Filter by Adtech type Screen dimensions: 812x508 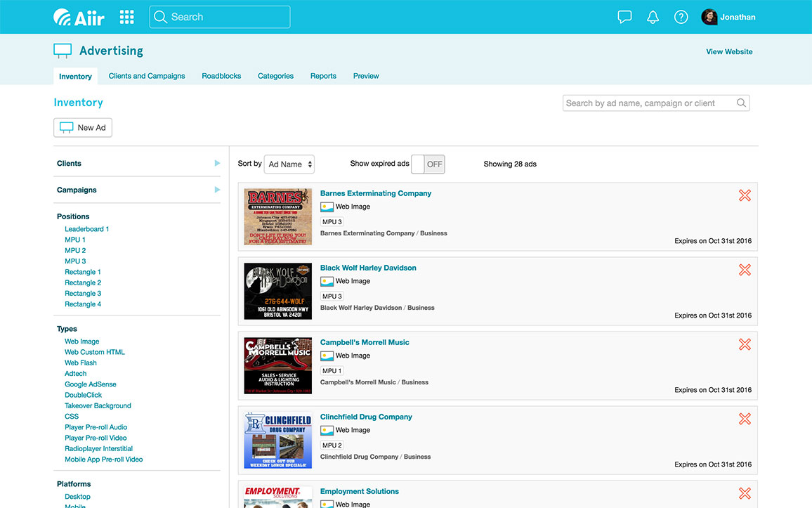pyautogui.click(x=76, y=373)
